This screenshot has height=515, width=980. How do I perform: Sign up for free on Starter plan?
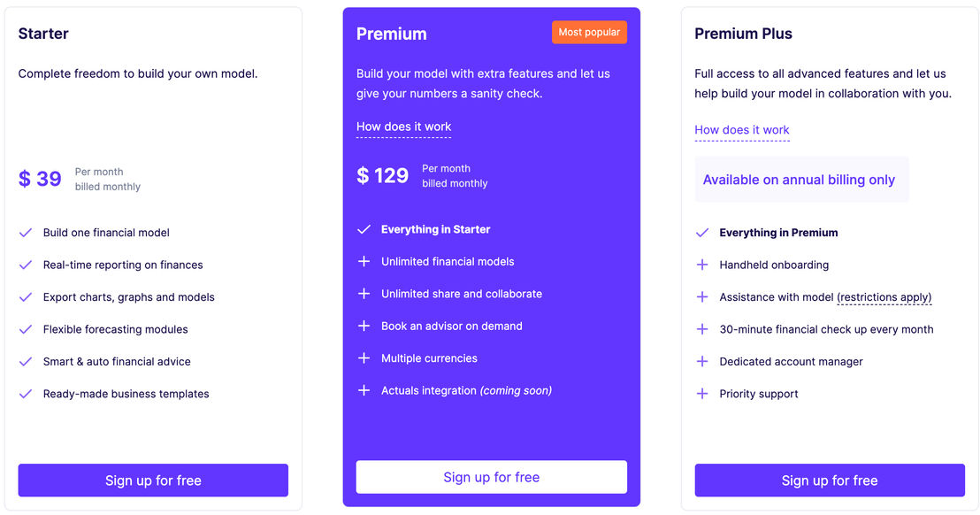pos(153,480)
